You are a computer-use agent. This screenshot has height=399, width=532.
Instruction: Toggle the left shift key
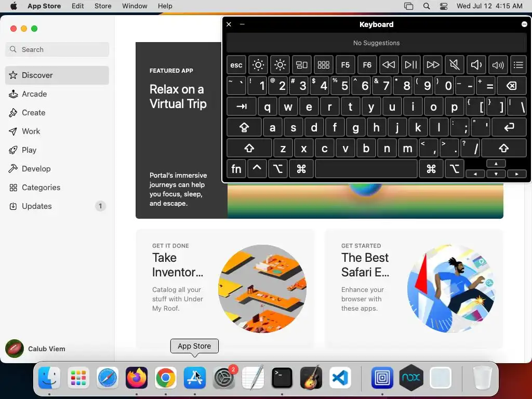[249, 148]
